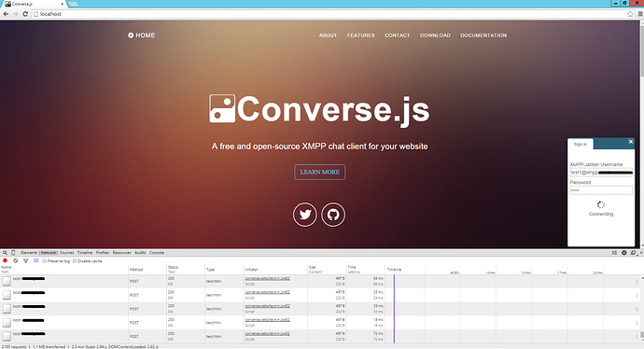Select the Sign in tab in chat box

[581, 144]
